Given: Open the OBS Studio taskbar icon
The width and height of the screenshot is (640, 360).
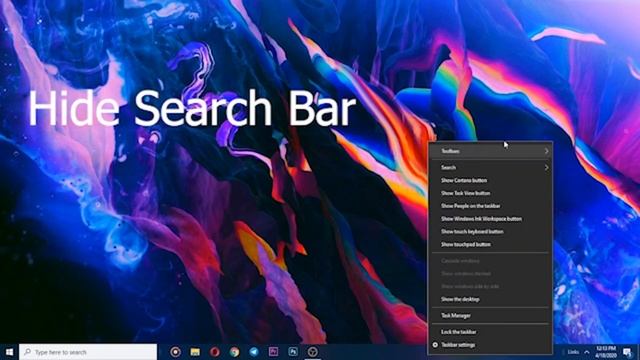Looking at the screenshot, I should (313, 352).
